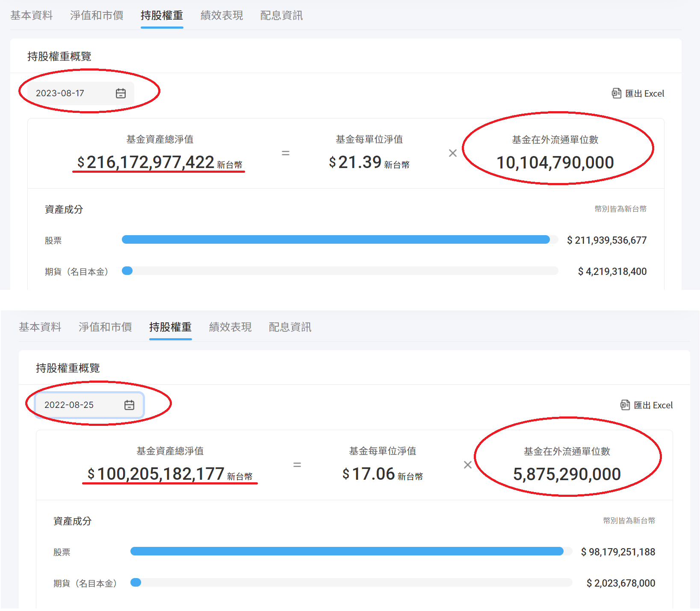This screenshot has height=611, width=700.
Task: Click the Excel file icon in the 2022-08-25 panel
Action: pos(625,405)
